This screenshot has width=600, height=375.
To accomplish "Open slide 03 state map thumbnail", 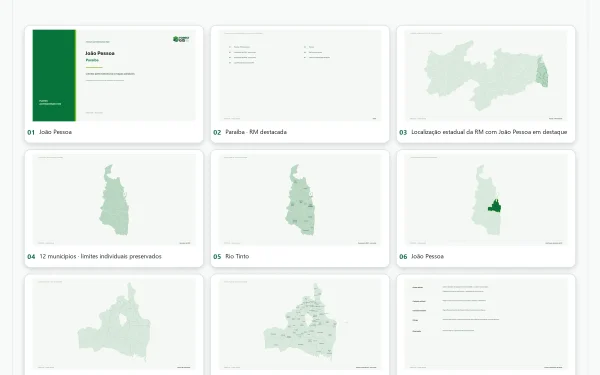I will [x=486, y=75].
